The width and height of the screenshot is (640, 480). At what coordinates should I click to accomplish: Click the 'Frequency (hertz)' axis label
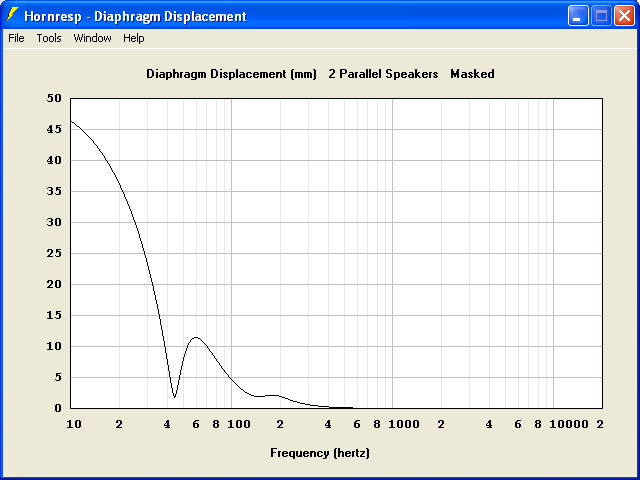tap(320, 453)
